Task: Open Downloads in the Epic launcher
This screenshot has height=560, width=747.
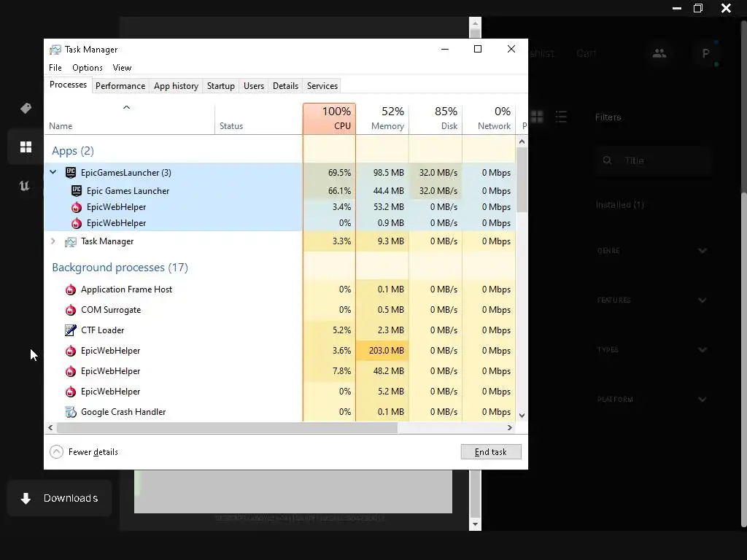Action: pos(59,498)
